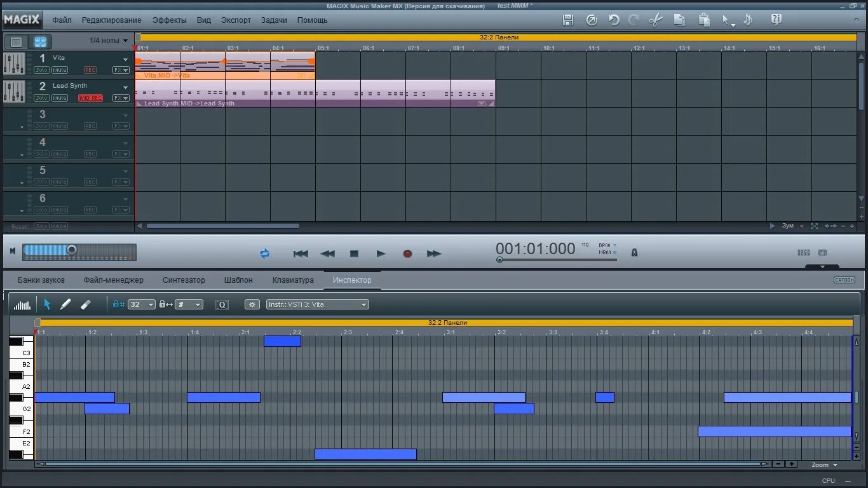This screenshot has height=488, width=868.
Task: Open the velocity bars icon in MIDI editor
Action: 22,305
